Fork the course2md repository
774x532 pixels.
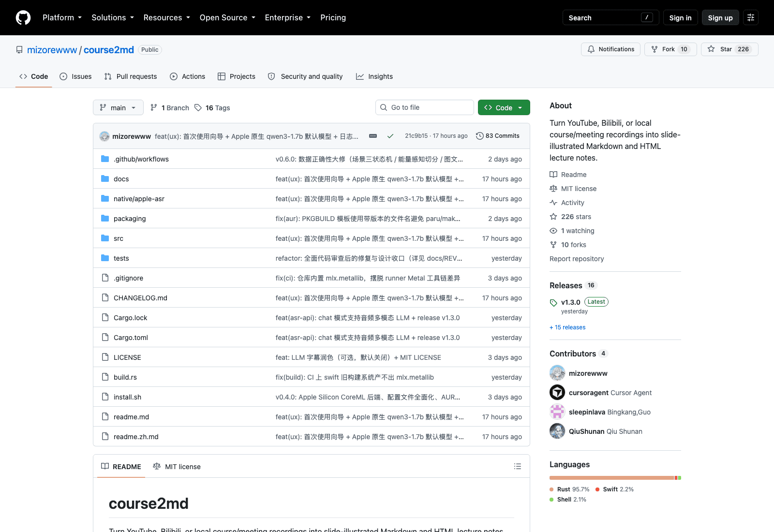click(670, 49)
